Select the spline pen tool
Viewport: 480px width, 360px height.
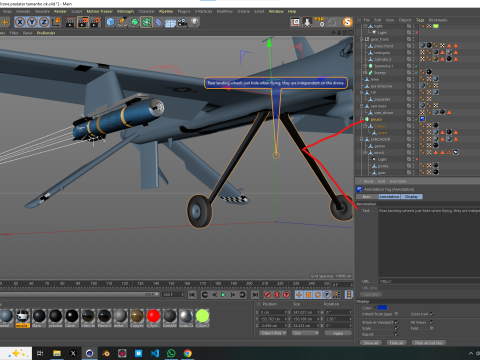(x=122, y=22)
